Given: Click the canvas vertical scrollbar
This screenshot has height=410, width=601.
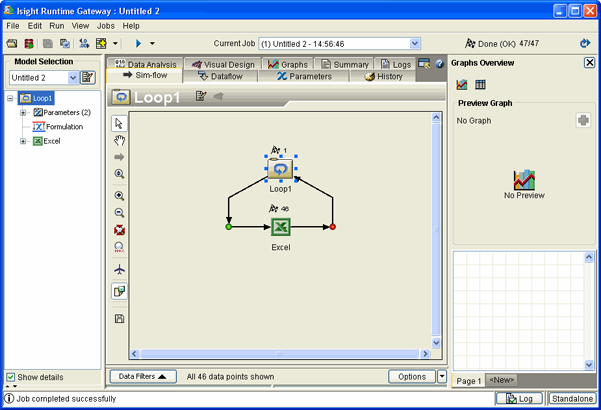Looking at the screenshot, I should (x=435, y=230).
